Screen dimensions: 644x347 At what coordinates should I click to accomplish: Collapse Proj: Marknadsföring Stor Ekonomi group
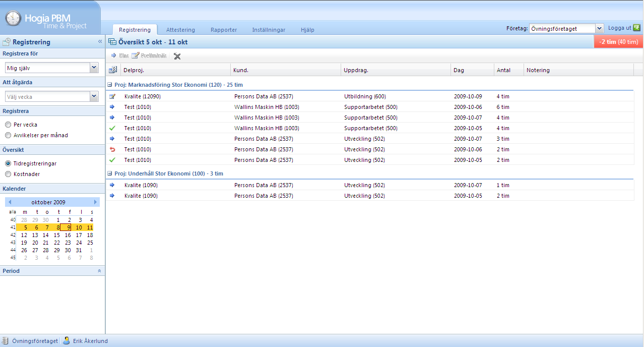[110, 85]
